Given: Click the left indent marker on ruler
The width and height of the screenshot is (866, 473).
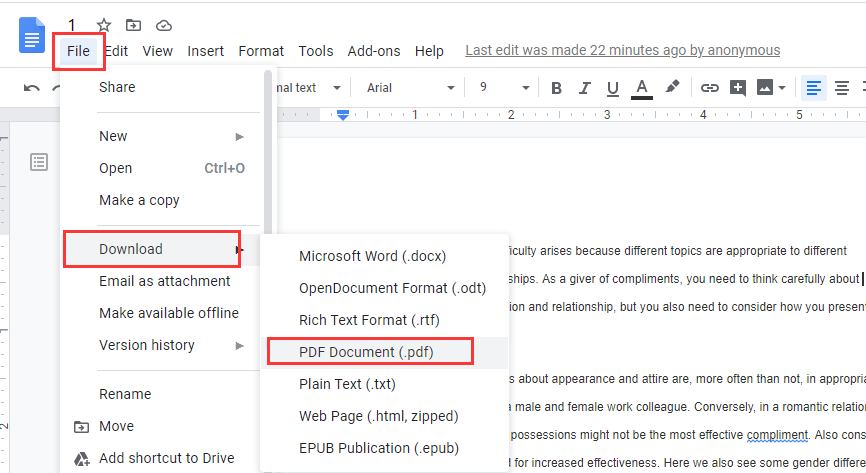Looking at the screenshot, I should pos(343,115).
